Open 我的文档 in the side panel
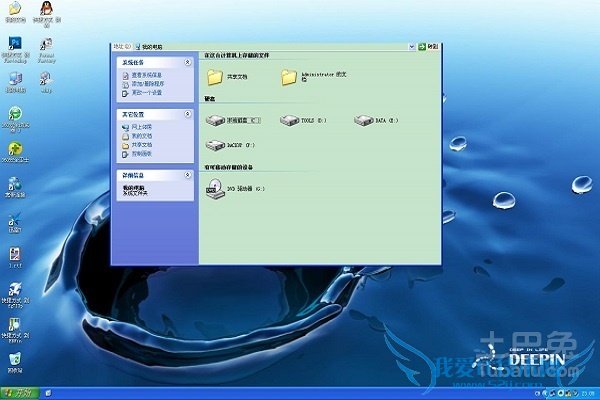Screen dimensions: 600x400 pos(137,136)
